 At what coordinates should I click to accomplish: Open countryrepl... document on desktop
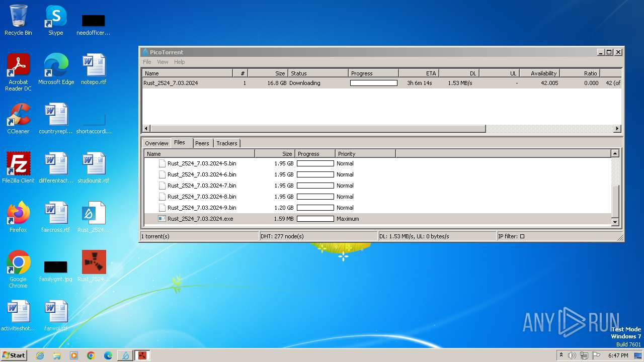(x=56, y=119)
